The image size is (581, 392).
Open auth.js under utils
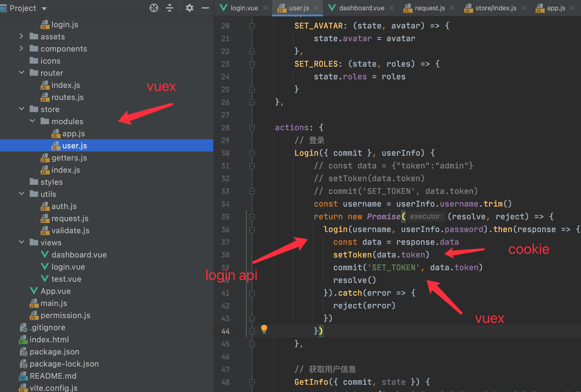click(58, 206)
